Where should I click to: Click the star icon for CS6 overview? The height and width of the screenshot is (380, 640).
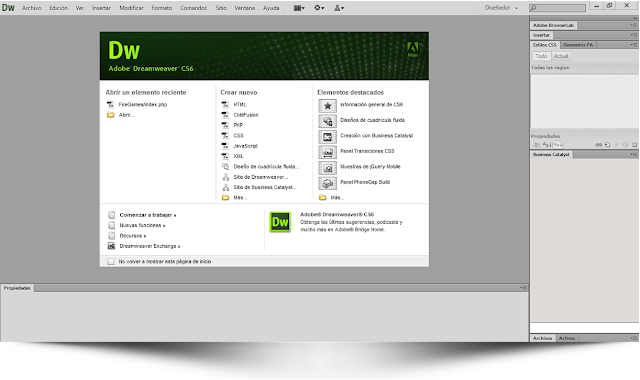tap(327, 106)
